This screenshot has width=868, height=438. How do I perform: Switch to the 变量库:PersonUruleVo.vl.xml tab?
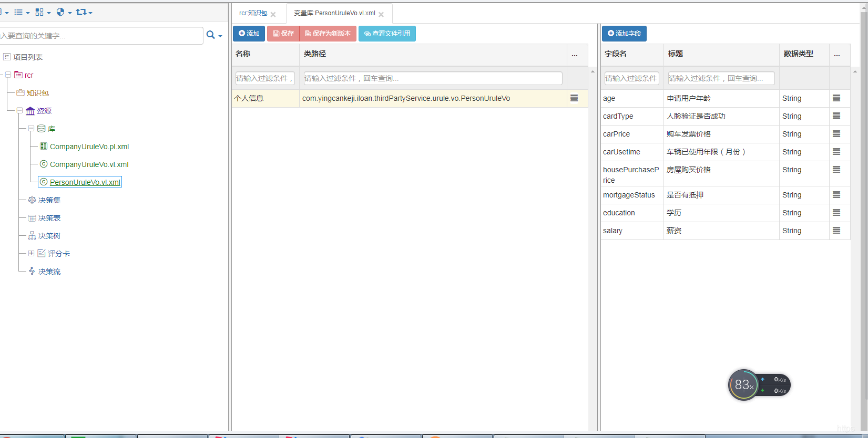pyautogui.click(x=334, y=13)
